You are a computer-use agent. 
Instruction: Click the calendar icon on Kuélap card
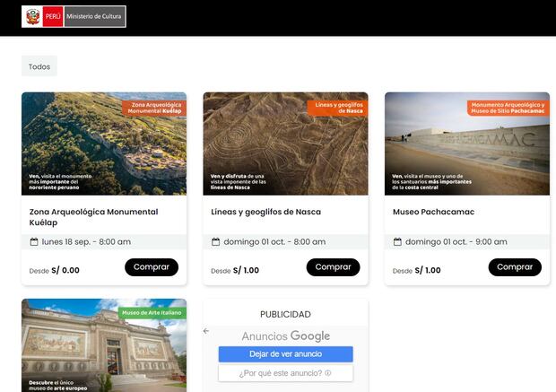pyautogui.click(x=34, y=241)
